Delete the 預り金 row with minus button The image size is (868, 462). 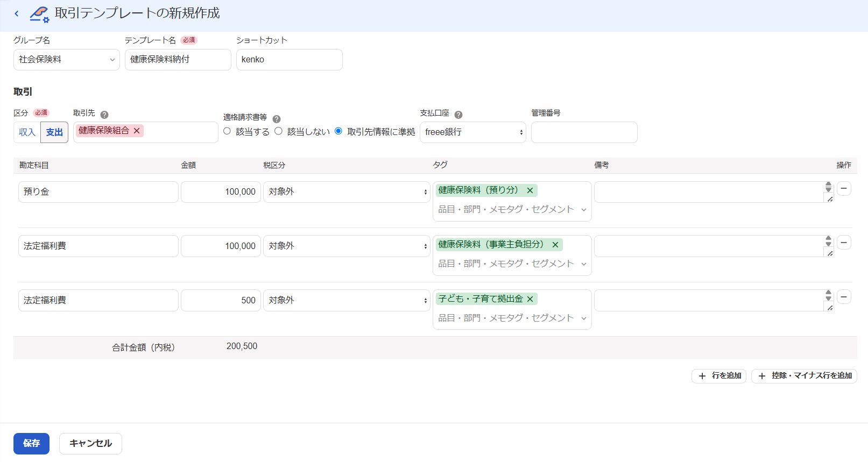pyautogui.click(x=844, y=189)
